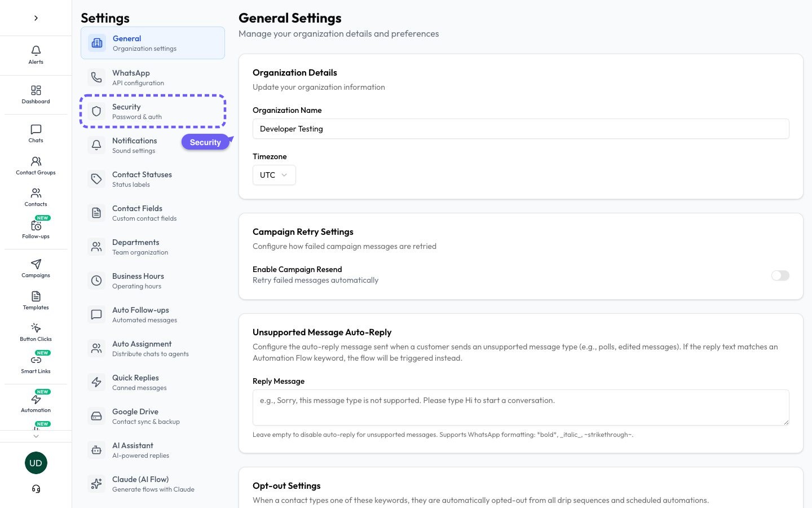Click the Contact Statuses tag icon
The height and width of the screenshot is (508, 812).
click(96, 179)
